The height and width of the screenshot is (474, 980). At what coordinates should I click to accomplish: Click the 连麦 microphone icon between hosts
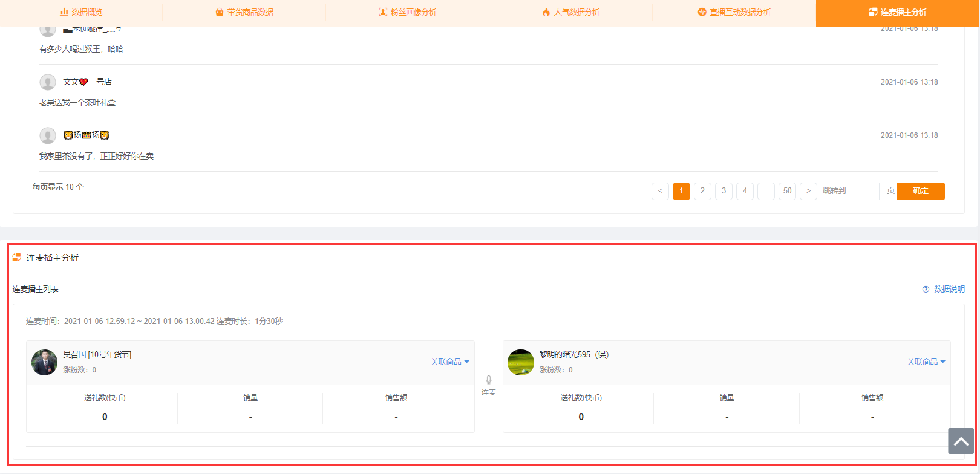point(489,380)
